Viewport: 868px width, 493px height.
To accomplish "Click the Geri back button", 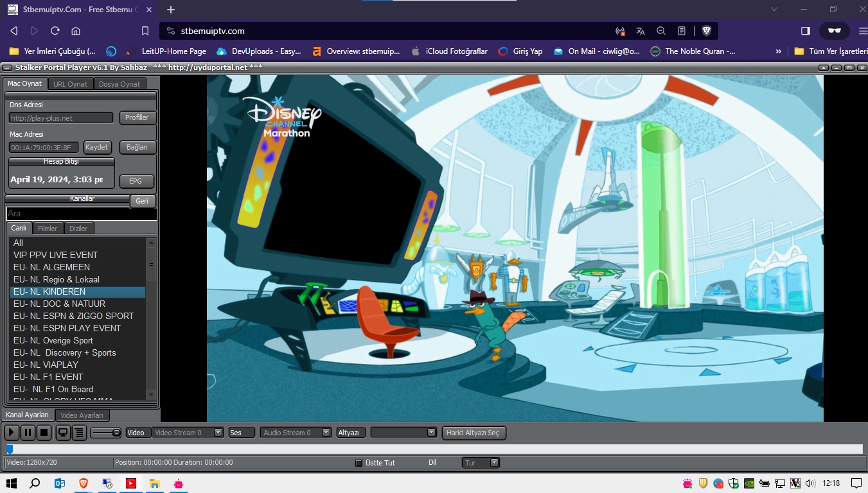I will (142, 201).
